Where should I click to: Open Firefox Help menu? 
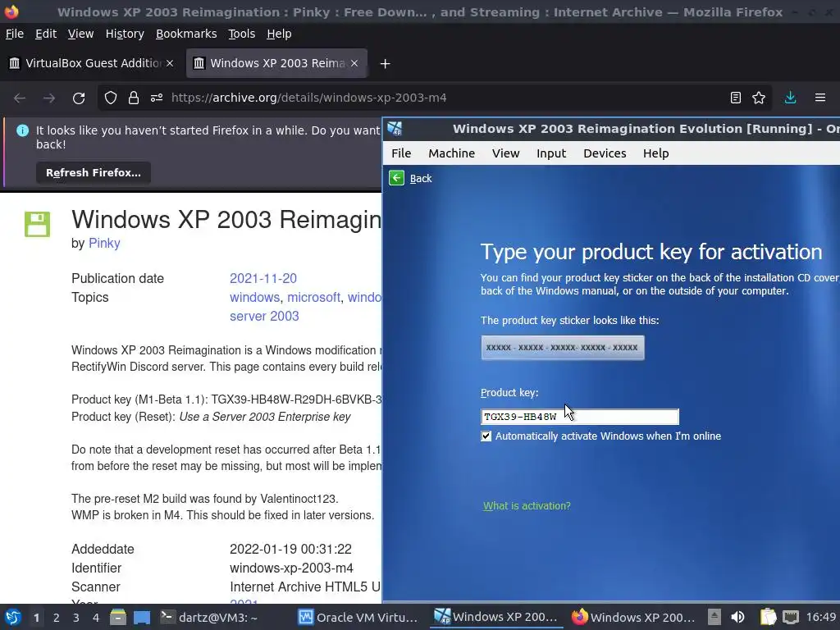(x=279, y=34)
